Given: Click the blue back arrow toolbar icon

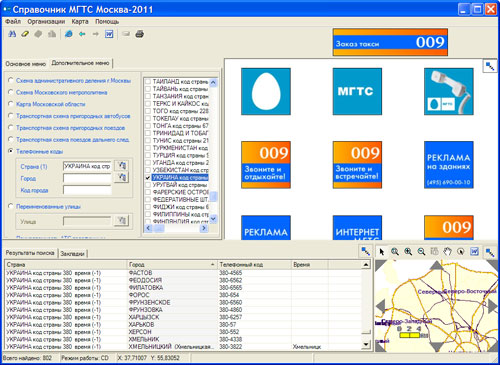Looking at the screenshot, I should [x=82, y=34].
